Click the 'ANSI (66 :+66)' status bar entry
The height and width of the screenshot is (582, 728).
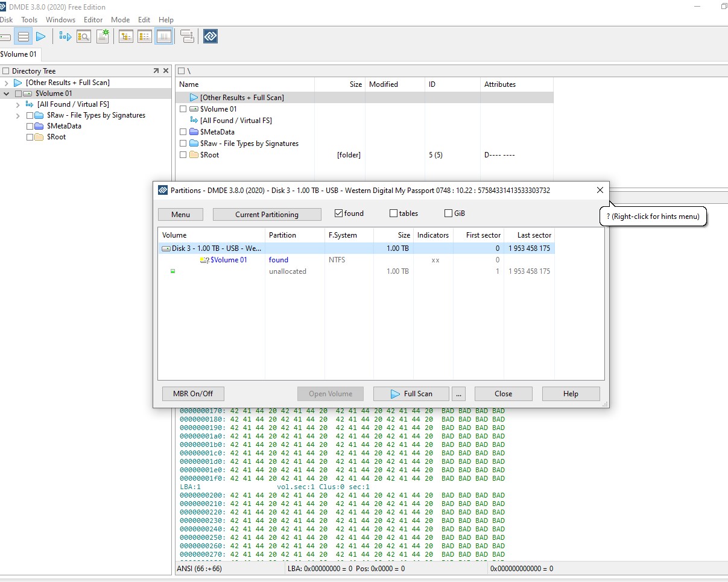(199, 569)
